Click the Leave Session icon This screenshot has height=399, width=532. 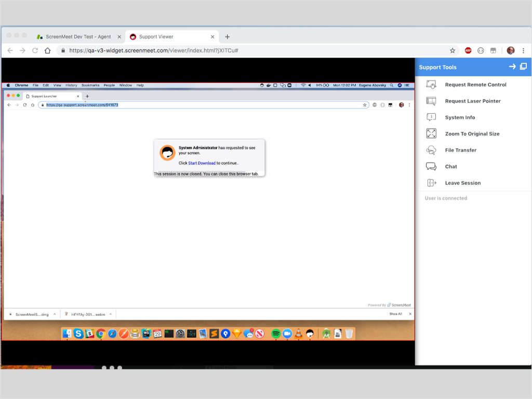point(431,183)
